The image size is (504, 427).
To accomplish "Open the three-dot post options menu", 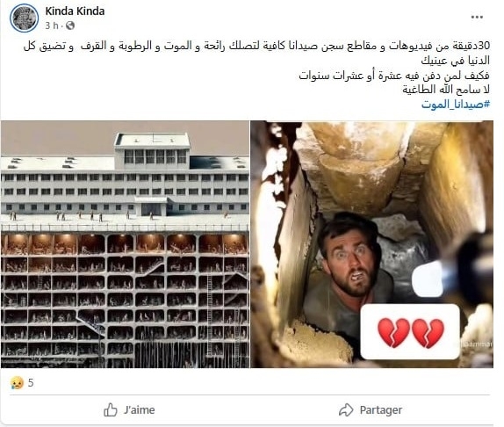I will [477, 18].
